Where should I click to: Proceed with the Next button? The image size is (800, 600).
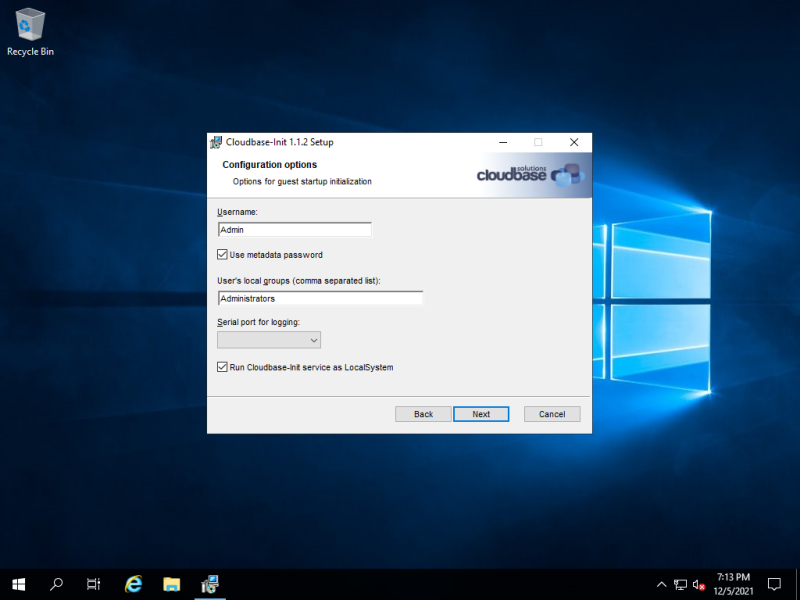(481, 414)
